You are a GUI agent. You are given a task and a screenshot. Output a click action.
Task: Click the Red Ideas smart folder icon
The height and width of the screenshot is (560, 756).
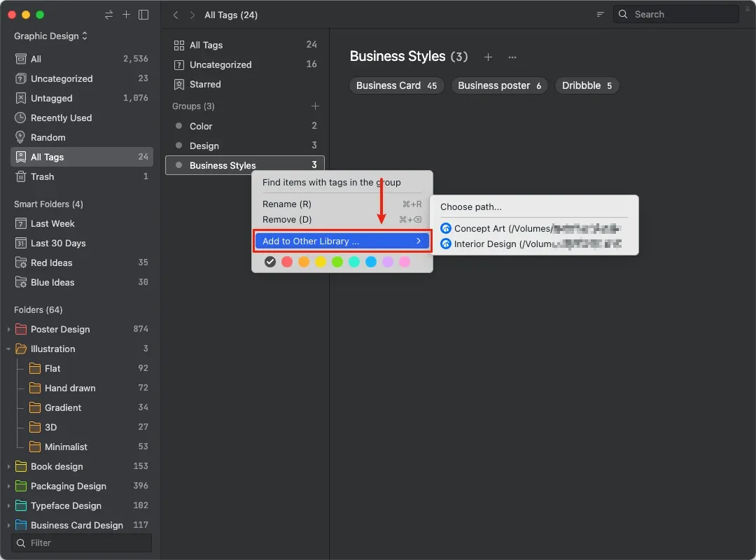click(x=21, y=263)
